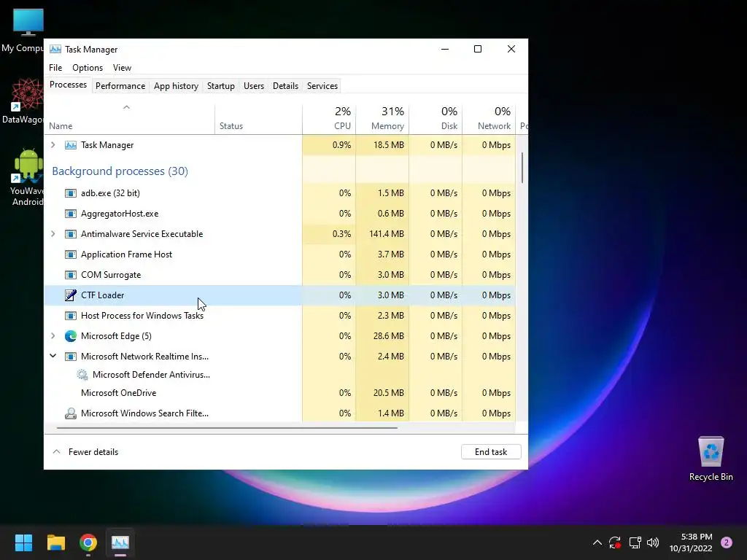
Task: Open the File menu
Action: [55, 68]
